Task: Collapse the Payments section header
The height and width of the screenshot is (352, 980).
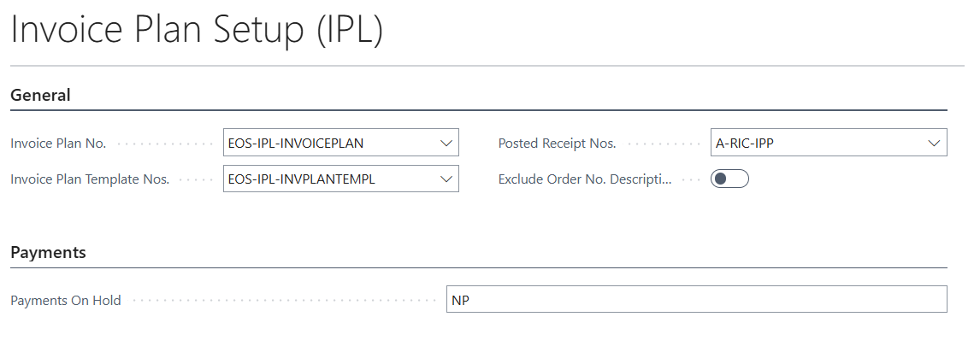Action: [x=48, y=253]
